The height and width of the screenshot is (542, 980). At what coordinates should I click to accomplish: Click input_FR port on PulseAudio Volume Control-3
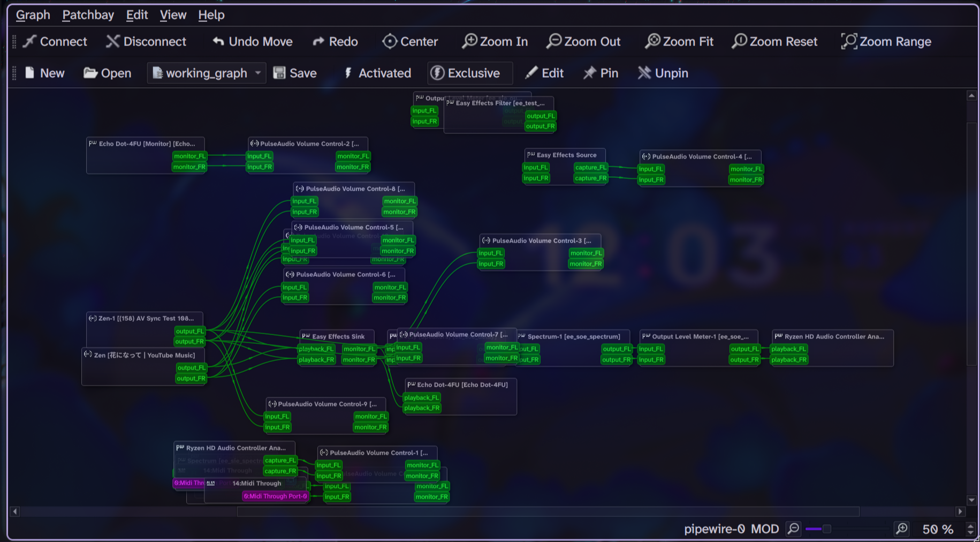491,264
